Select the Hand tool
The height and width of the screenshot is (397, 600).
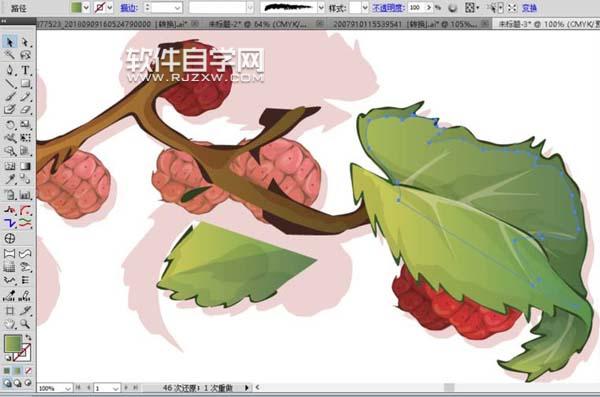tap(10, 324)
